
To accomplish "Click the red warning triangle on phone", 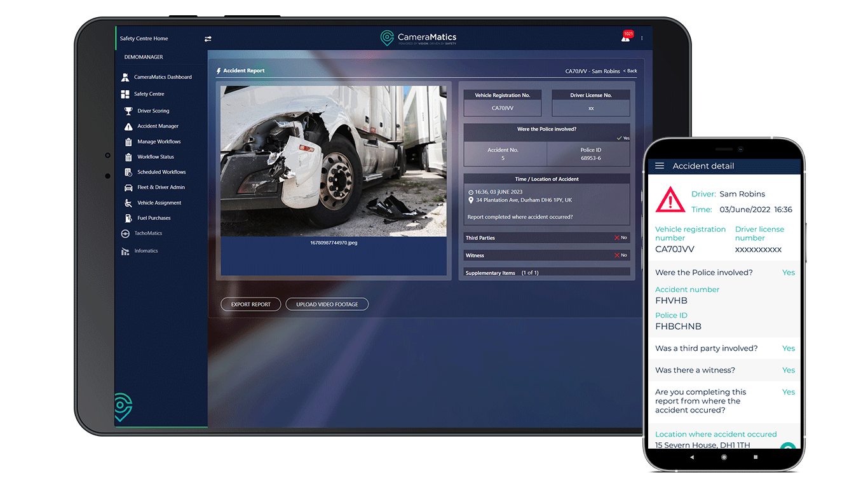I will 670,200.
